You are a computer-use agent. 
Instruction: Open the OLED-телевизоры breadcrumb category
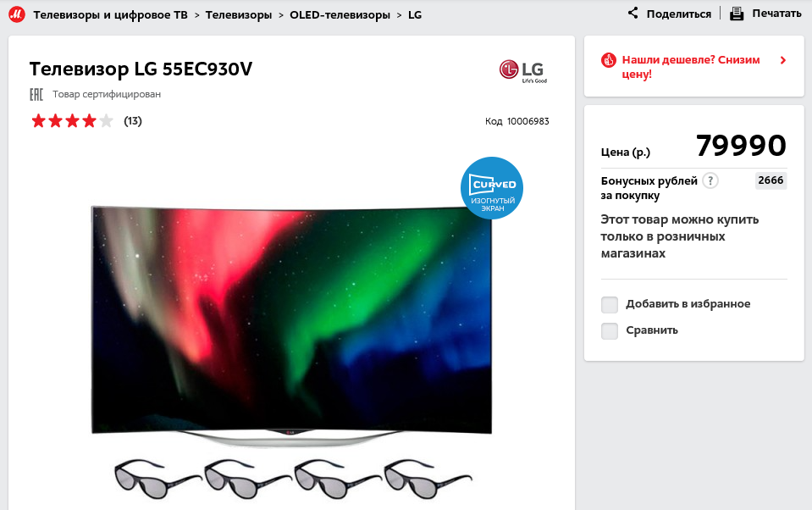(340, 15)
